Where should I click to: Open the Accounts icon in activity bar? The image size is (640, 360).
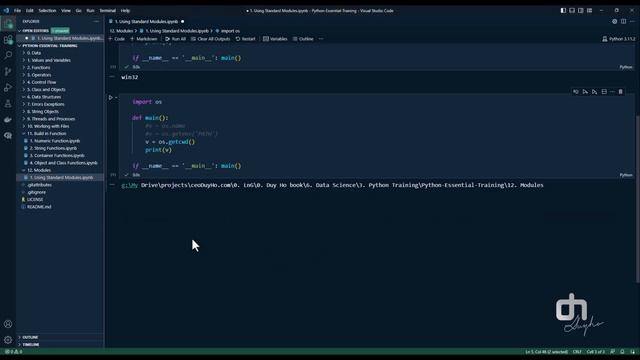[8, 324]
